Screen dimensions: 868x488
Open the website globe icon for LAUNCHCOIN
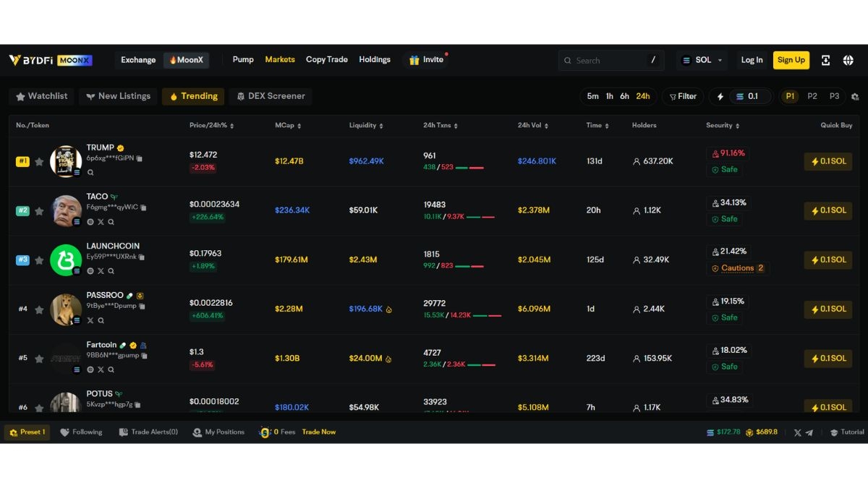click(x=90, y=271)
